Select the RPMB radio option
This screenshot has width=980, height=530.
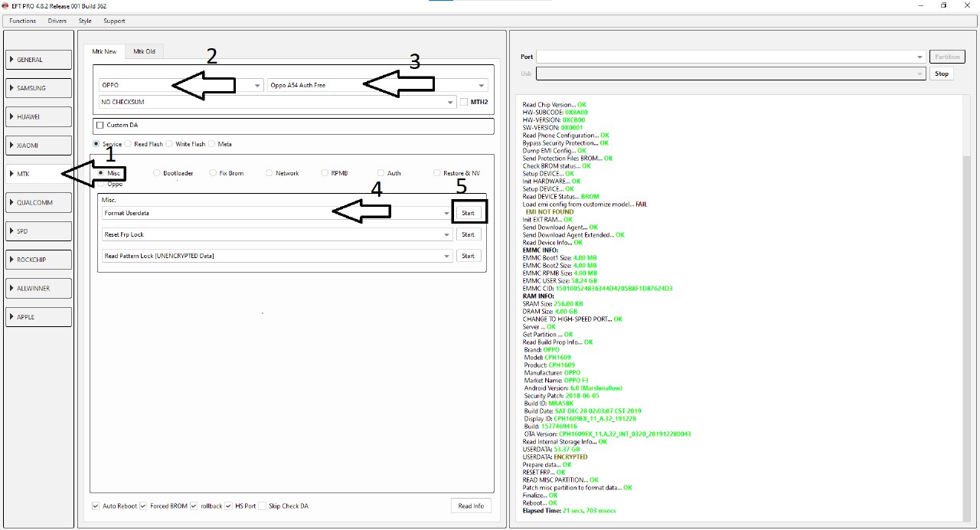[325, 173]
